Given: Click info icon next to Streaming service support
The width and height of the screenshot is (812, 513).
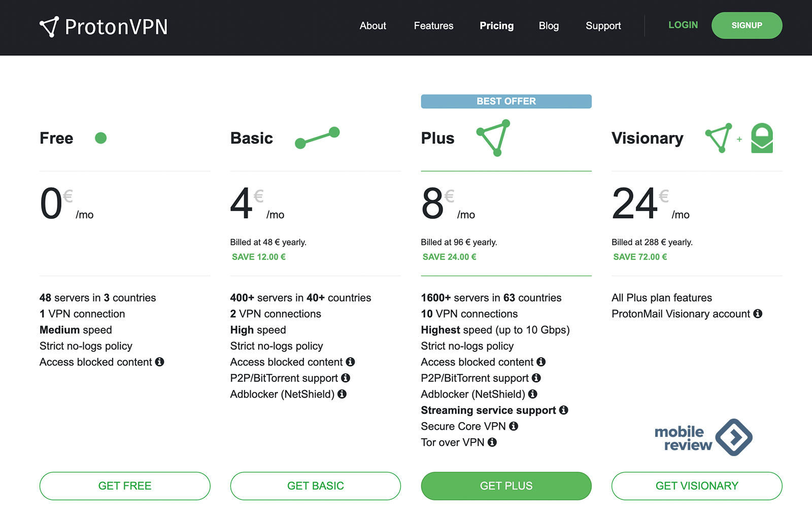Looking at the screenshot, I should 563,410.
